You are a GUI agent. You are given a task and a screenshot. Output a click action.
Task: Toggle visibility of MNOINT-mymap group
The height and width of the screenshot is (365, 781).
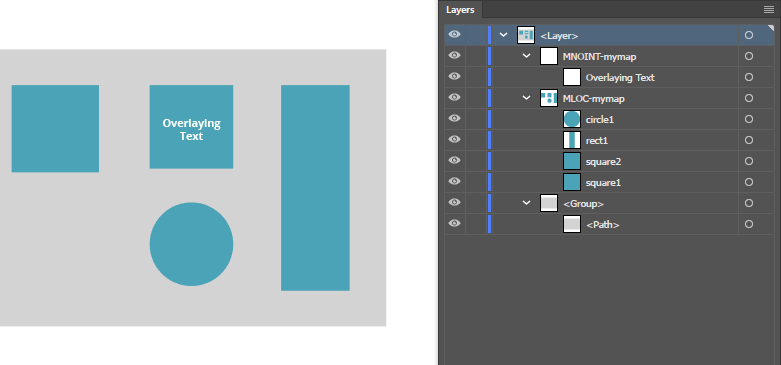(x=454, y=56)
